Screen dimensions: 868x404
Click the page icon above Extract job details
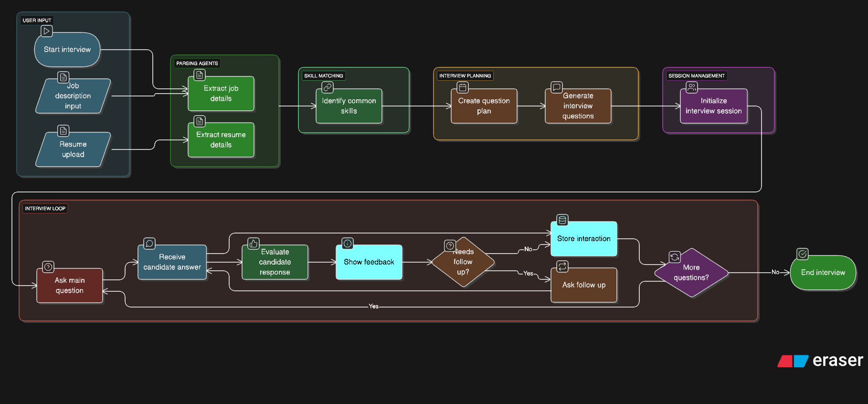[200, 75]
